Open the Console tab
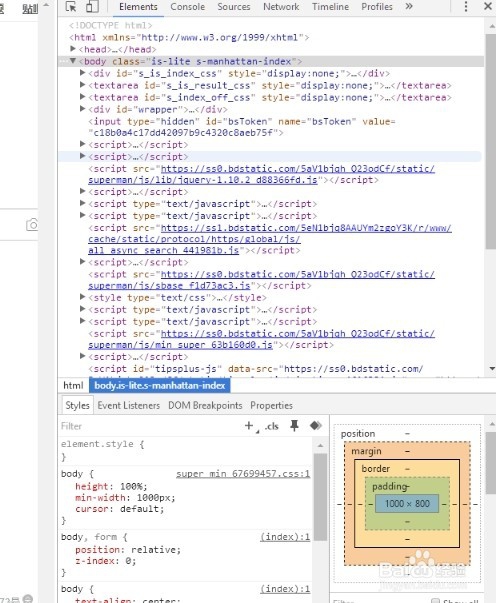This screenshot has width=496, height=603. coord(188,7)
